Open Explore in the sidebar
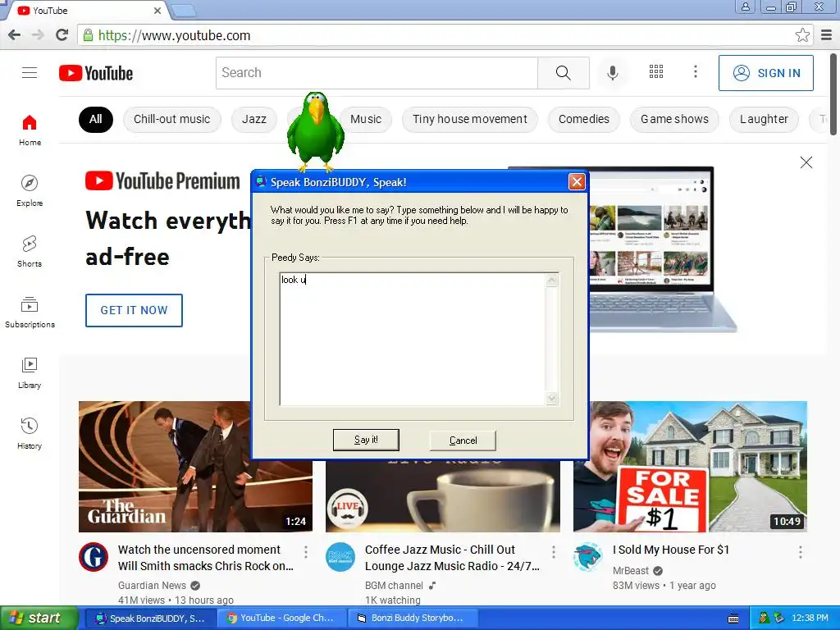Viewport: 840px width, 630px height. [x=30, y=190]
